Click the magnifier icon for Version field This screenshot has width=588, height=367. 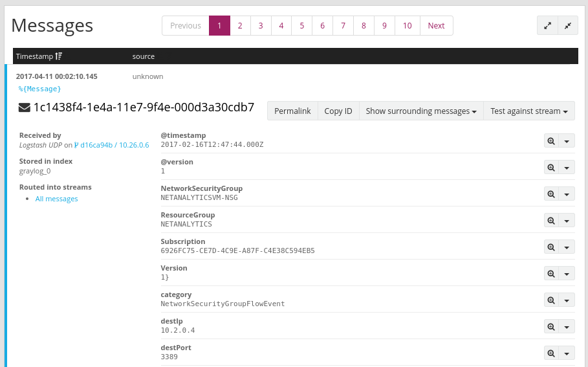point(551,274)
